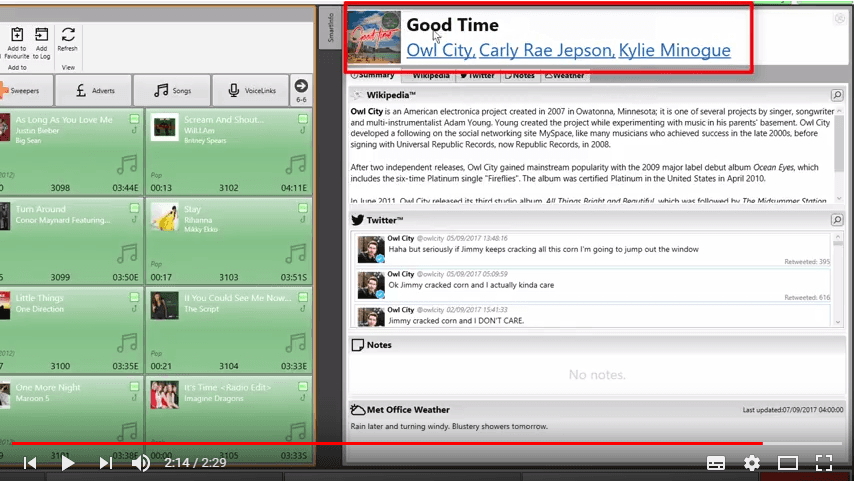The height and width of the screenshot is (481, 854).
Task: Select the Scream And Shout cart
Action: pyautogui.click(x=229, y=153)
